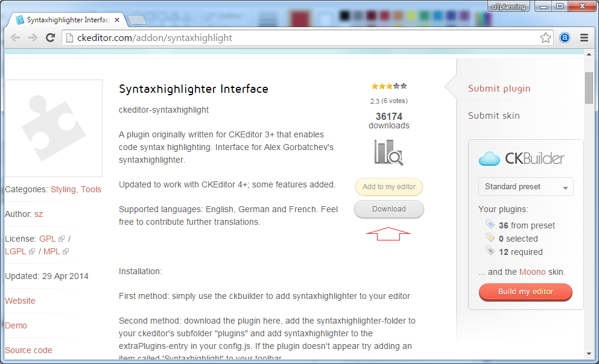
Task: Open a new browser tab
Action: (136, 20)
